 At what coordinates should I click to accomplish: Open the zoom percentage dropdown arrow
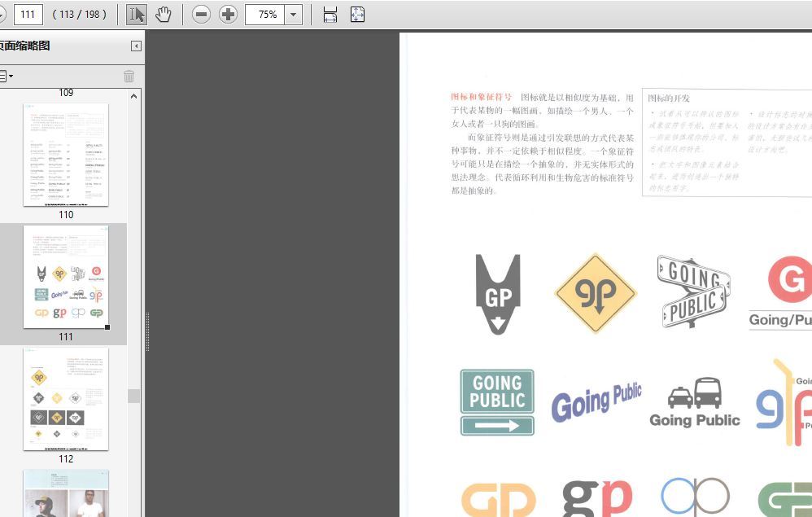point(293,15)
